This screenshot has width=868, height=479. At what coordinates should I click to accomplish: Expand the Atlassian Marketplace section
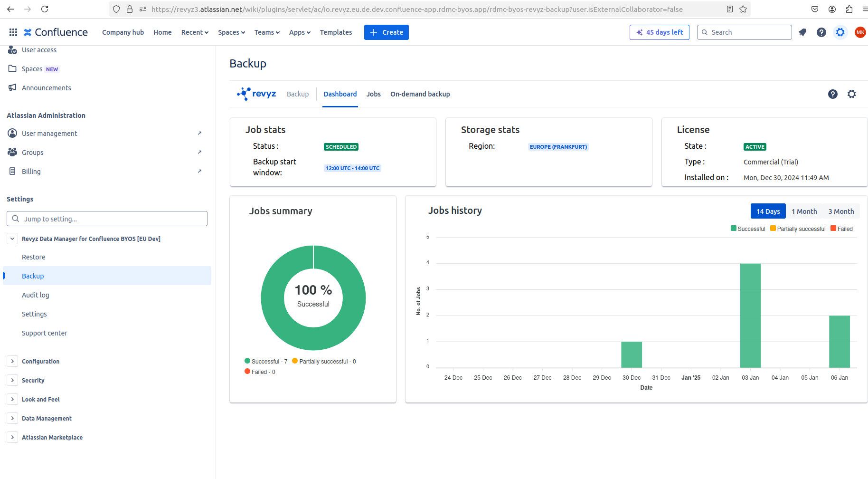[12, 437]
